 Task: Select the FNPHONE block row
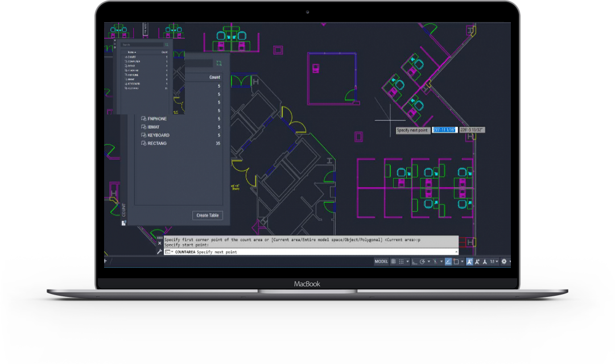pos(179,119)
